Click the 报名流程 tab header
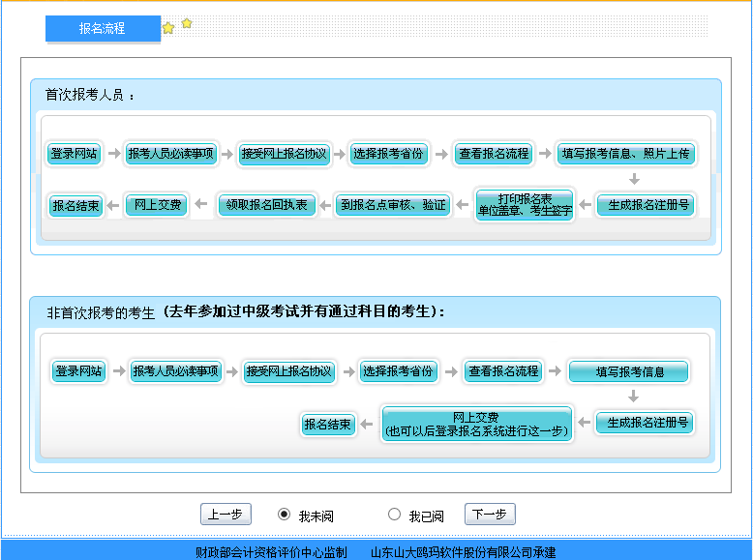The height and width of the screenshot is (560, 753). tap(103, 29)
